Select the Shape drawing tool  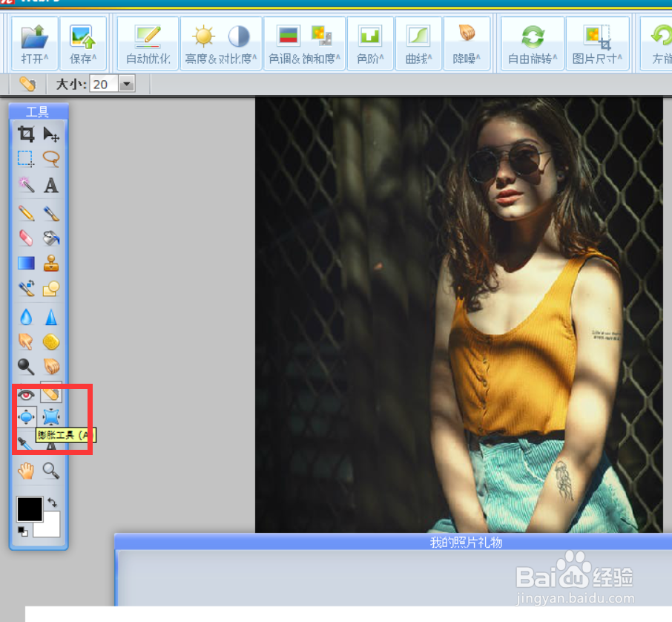click(x=51, y=288)
